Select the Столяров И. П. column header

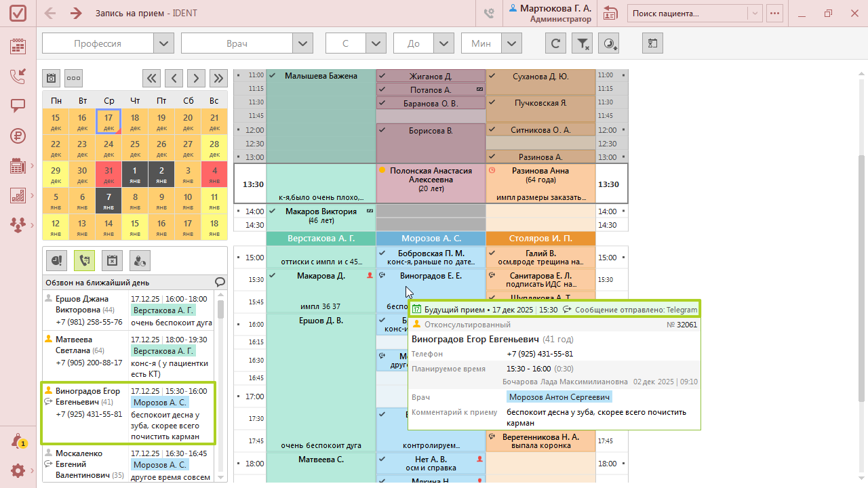click(540, 239)
